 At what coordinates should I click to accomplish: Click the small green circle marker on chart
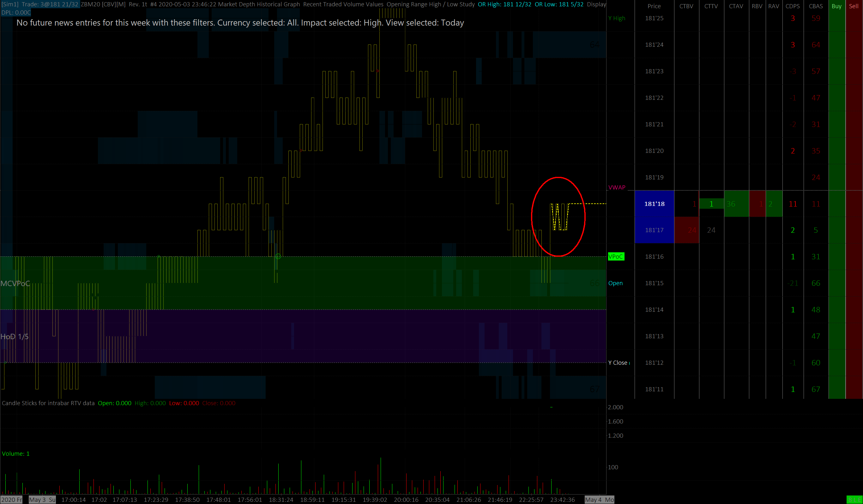pos(278,256)
